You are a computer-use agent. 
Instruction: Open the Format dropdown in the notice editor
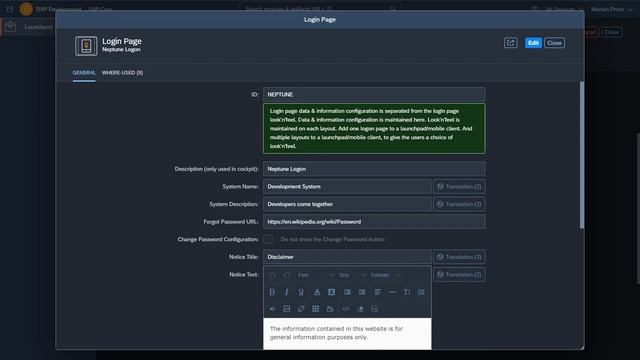(x=384, y=275)
